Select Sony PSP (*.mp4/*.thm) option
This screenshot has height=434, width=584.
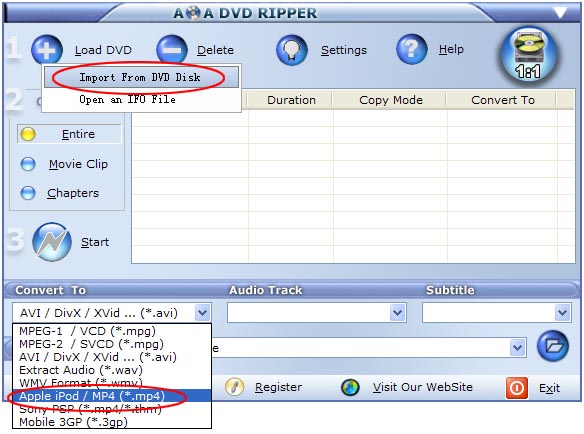112,409
